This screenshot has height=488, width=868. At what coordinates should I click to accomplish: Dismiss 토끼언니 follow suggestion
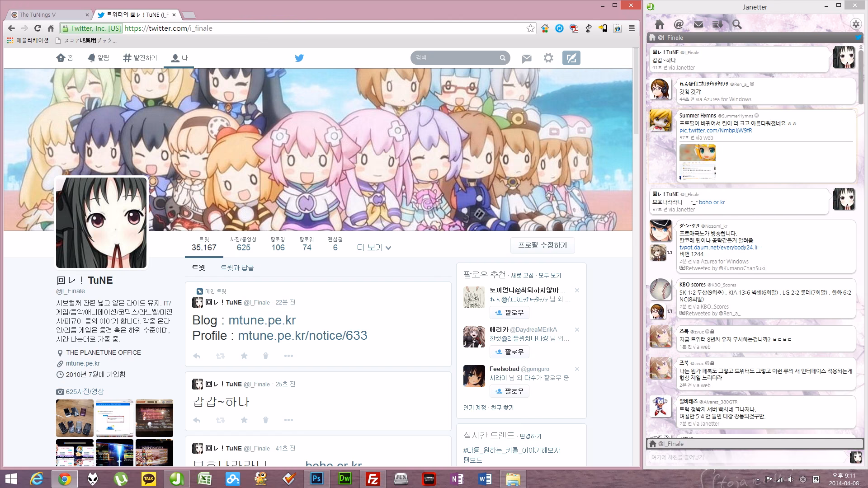(577, 291)
